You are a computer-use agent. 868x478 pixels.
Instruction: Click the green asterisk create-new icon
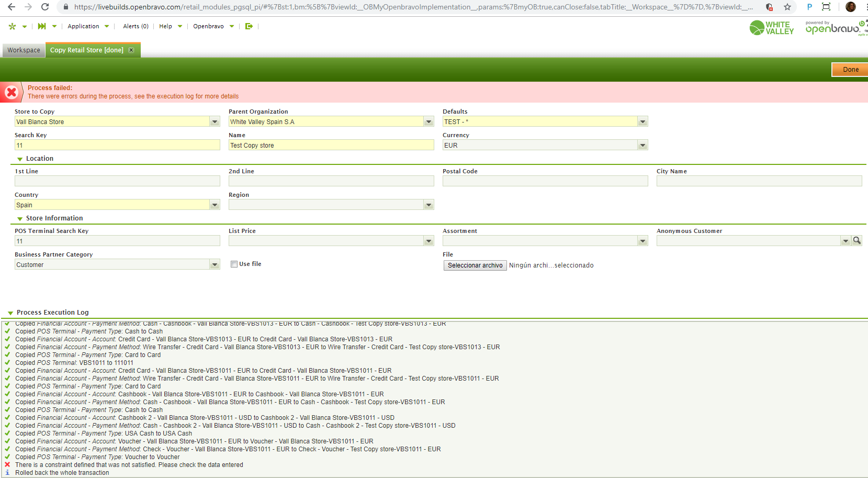point(13,26)
